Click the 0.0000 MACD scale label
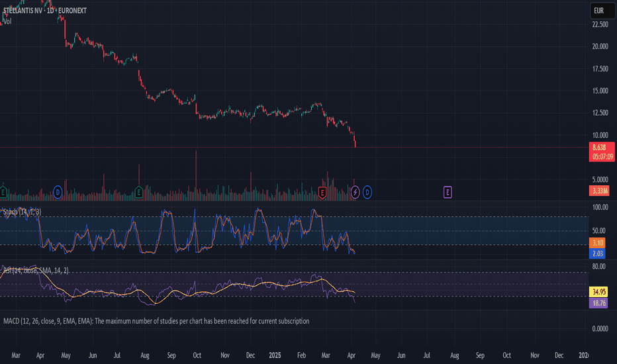This screenshot has width=617, height=364. (x=600, y=328)
